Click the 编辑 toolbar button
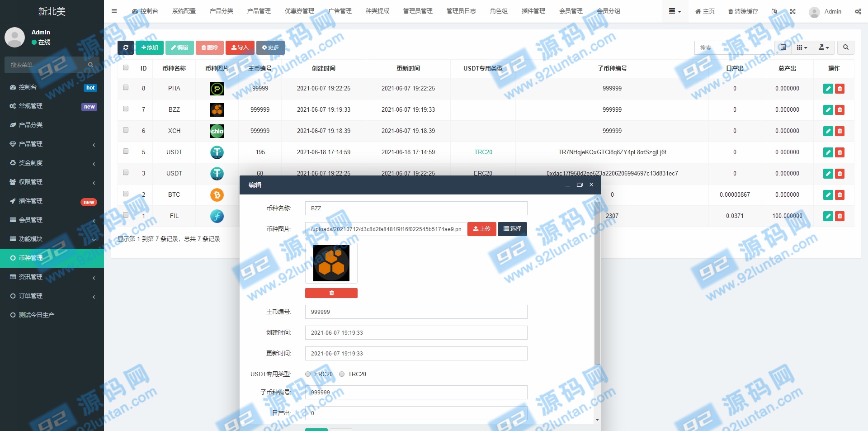The image size is (868, 431). coord(179,47)
